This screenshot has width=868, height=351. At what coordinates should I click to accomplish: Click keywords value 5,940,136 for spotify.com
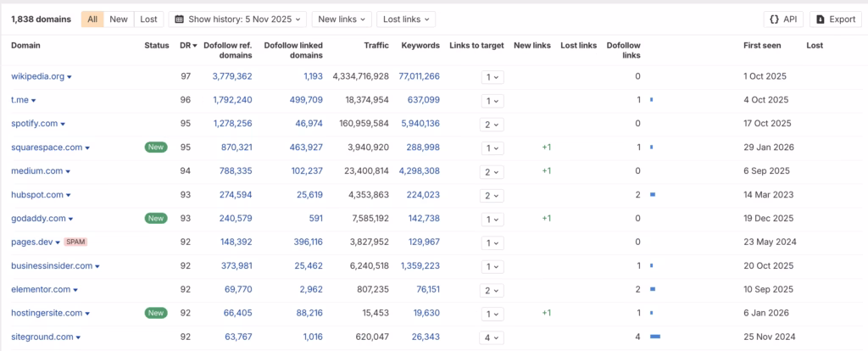[x=420, y=124]
